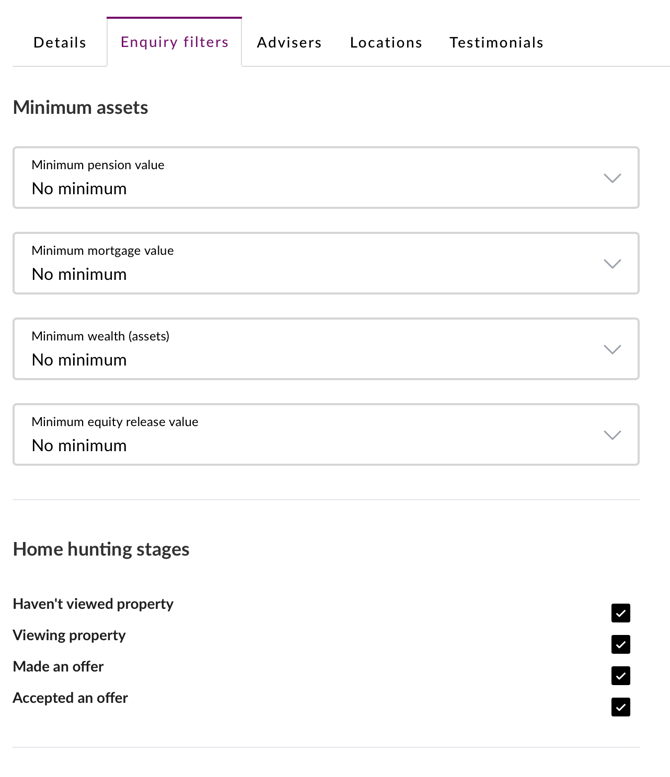This screenshot has height=777, width=670.
Task: Click the Viewing property label text
Action: click(x=69, y=635)
